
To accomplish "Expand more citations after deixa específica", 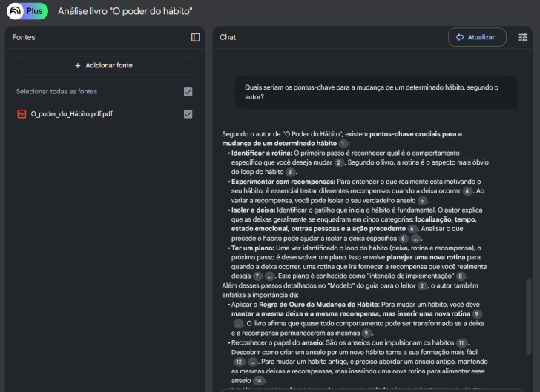I will pyautogui.click(x=415, y=239).
